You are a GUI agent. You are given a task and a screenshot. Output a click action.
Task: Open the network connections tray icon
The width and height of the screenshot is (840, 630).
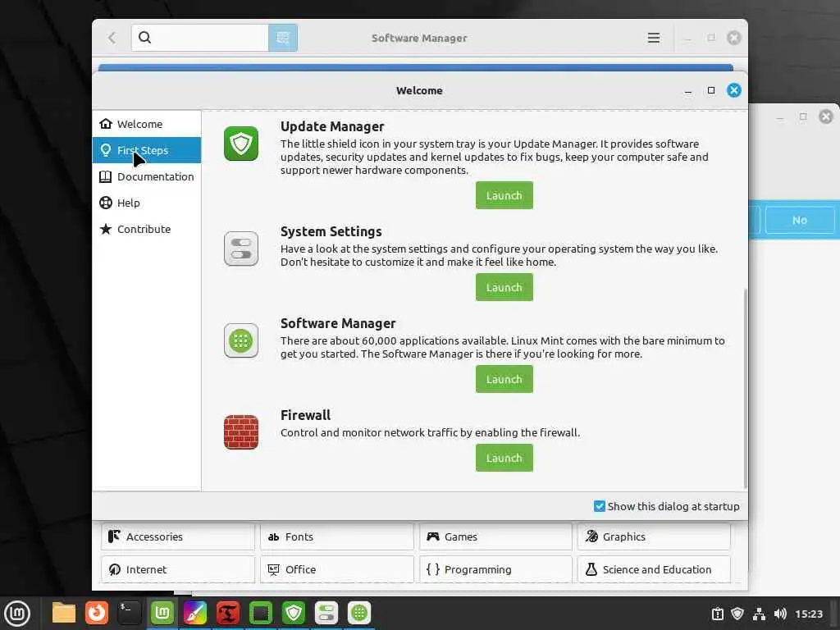coord(759,614)
